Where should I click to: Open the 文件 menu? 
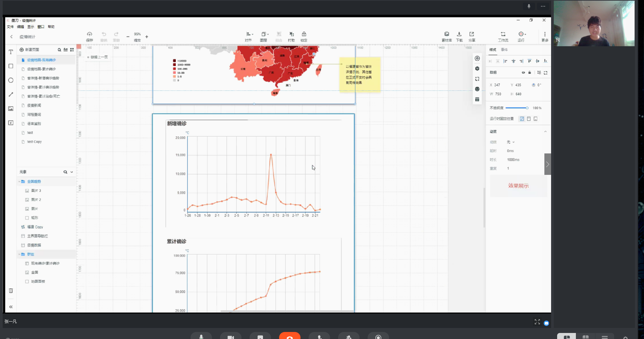pyautogui.click(x=10, y=27)
